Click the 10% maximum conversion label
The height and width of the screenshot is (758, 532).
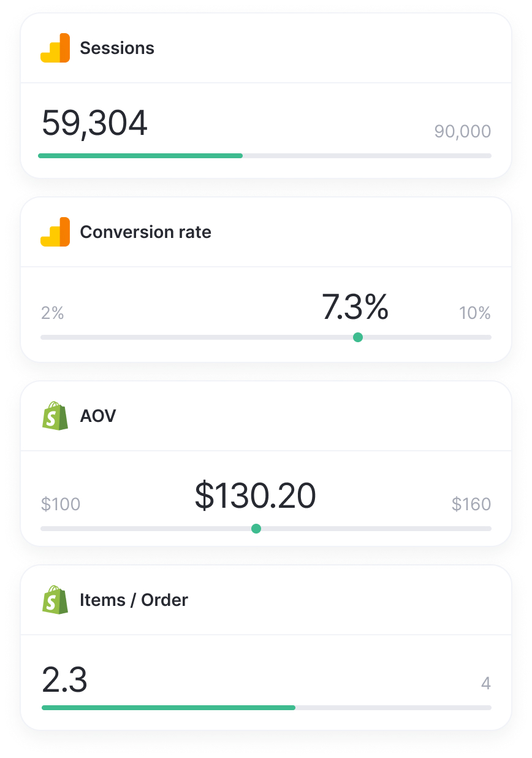(475, 313)
